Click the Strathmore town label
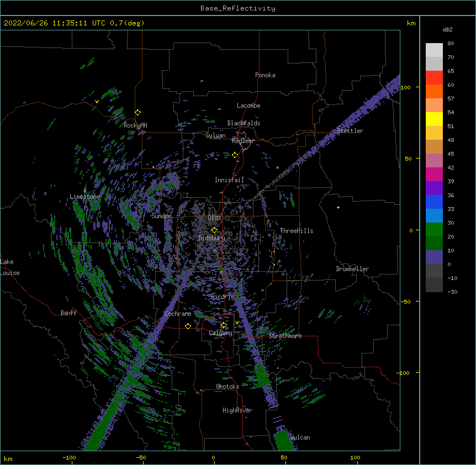Viewport: 476px width, 465px height. tap(285, 336)
